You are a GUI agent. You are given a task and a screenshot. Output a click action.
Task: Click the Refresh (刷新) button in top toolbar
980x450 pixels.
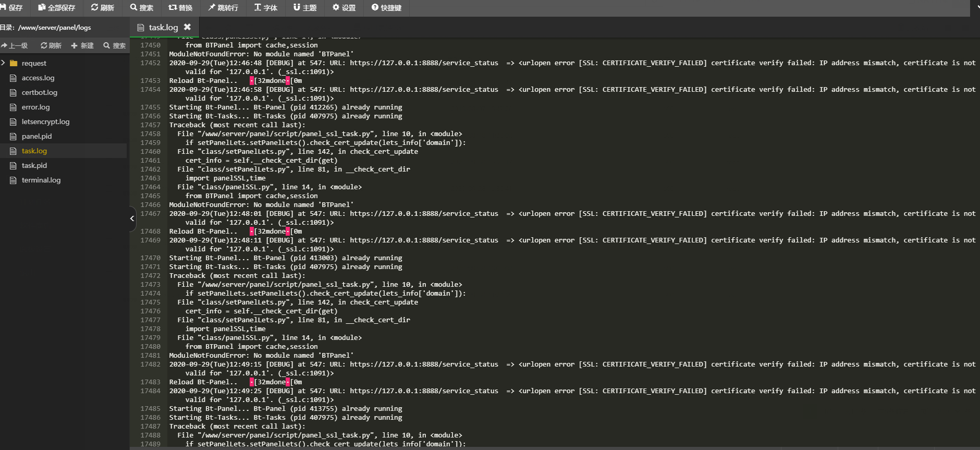pyautogui.click(x=102, y=8)
